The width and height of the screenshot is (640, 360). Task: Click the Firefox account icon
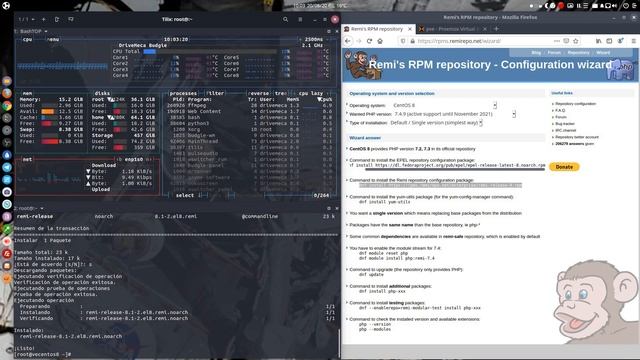[620, 41]
